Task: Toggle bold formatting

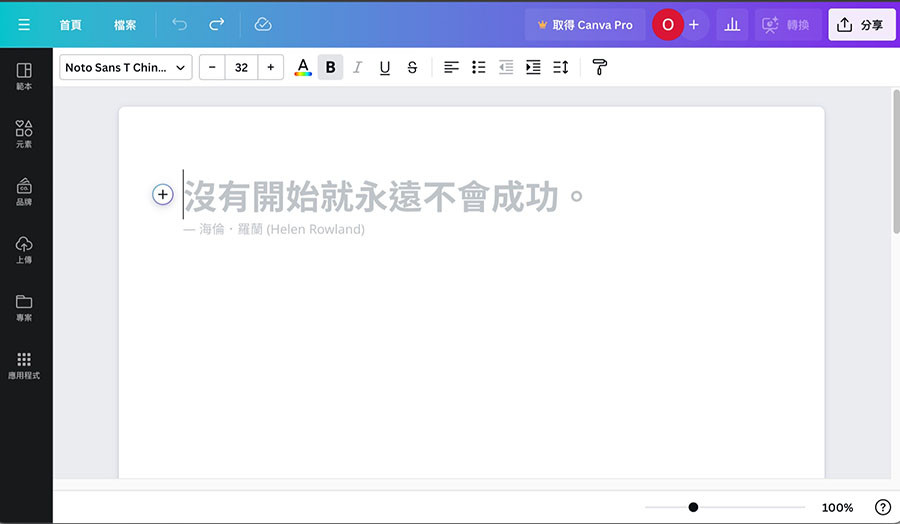Action: point(330,67)
